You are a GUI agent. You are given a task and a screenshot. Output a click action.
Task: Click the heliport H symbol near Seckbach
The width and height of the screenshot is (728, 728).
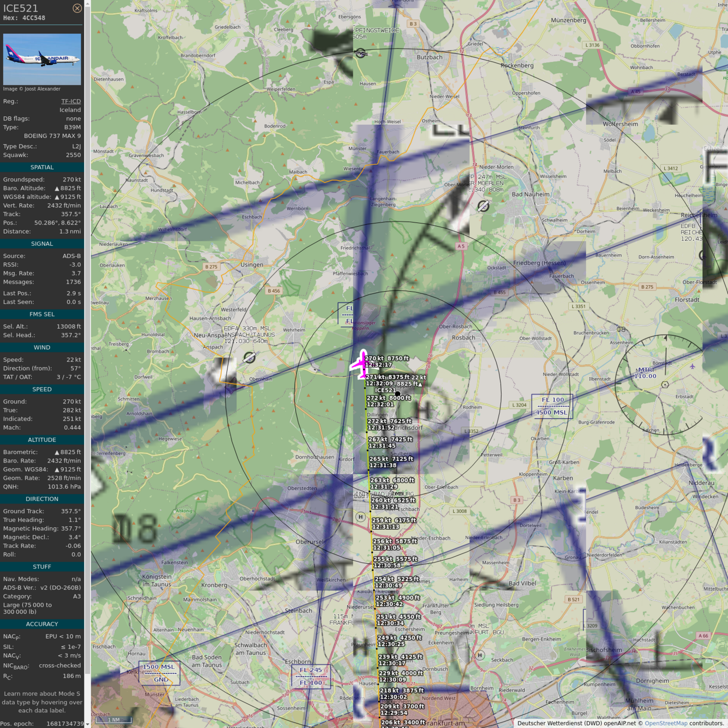[480, 655]
